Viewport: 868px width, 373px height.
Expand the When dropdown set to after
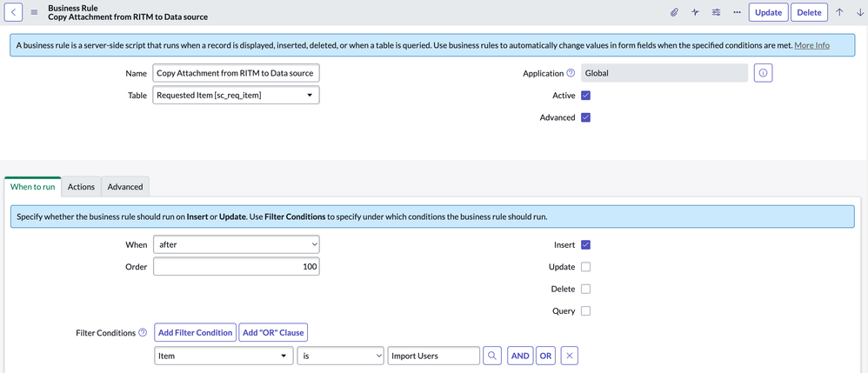(x=236, y=244)
